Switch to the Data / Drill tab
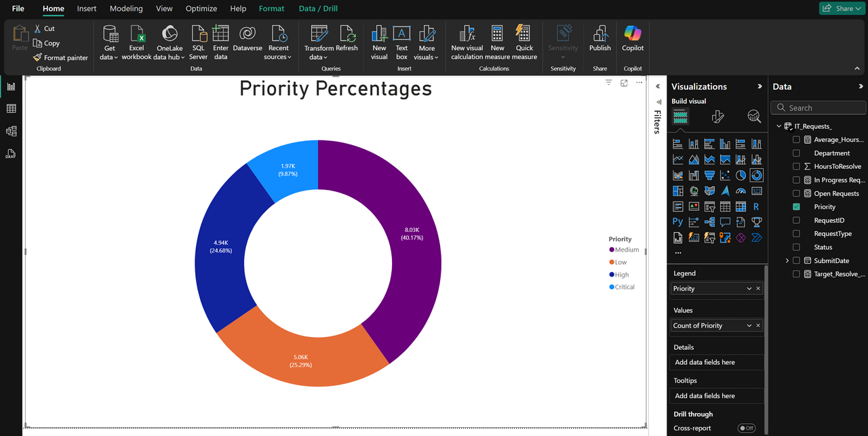Viewport: 868px width, 436px height. tap(318, 9)
